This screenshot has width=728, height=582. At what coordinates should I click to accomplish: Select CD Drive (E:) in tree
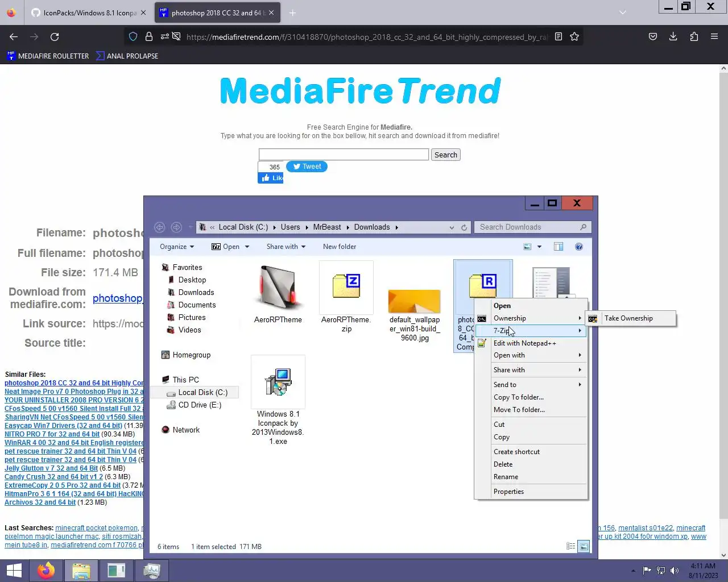(x=200, y=405)
